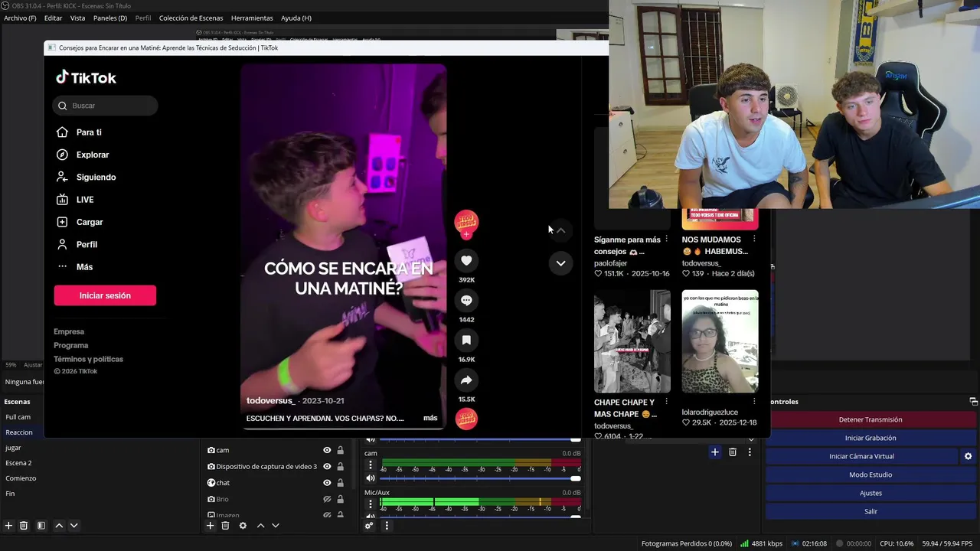Image resolution: width=980 pixels, height=551 pixels.
Task: Toggle the lock on the cam source
Action: (340, 450)
